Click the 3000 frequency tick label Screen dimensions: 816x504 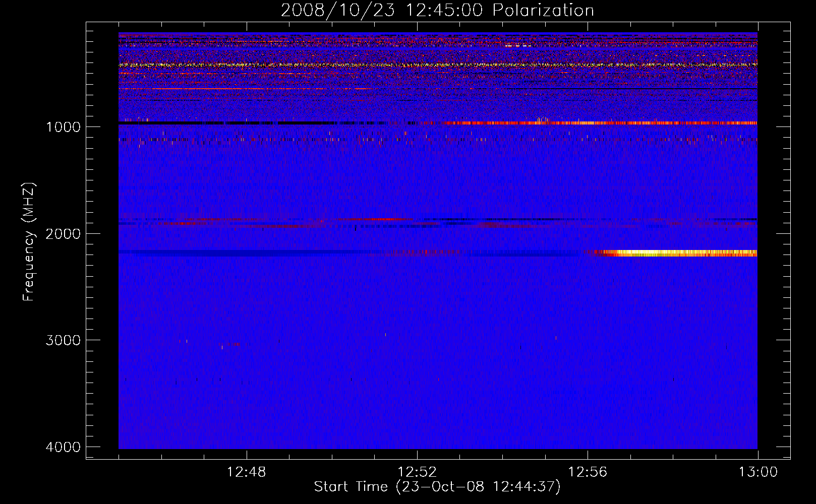click(63, 340)
